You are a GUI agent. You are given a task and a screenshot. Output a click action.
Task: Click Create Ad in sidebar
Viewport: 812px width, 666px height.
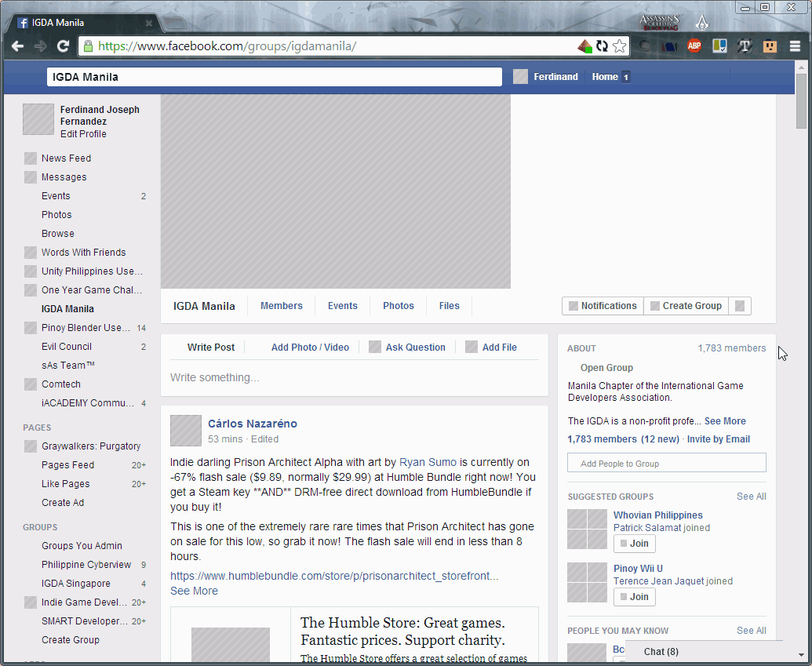(63, 502)
